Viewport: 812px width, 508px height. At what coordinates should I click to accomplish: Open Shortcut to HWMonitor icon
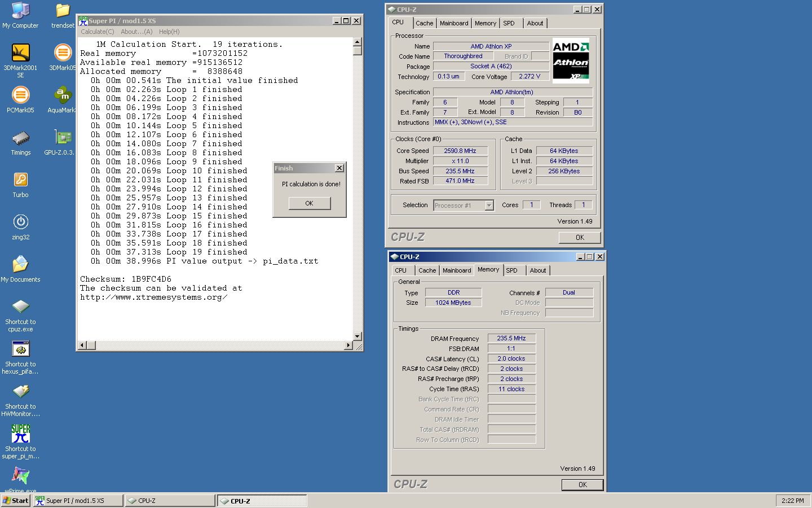(x=20, y=400)
